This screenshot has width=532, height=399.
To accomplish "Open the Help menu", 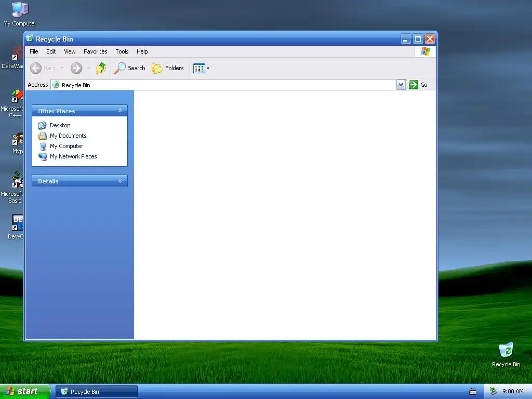I will click(142, 51).
